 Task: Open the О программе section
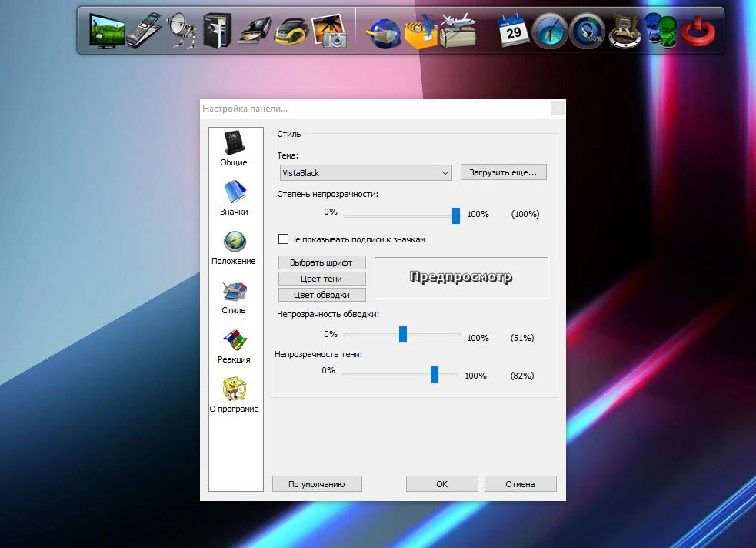point(234,396)
